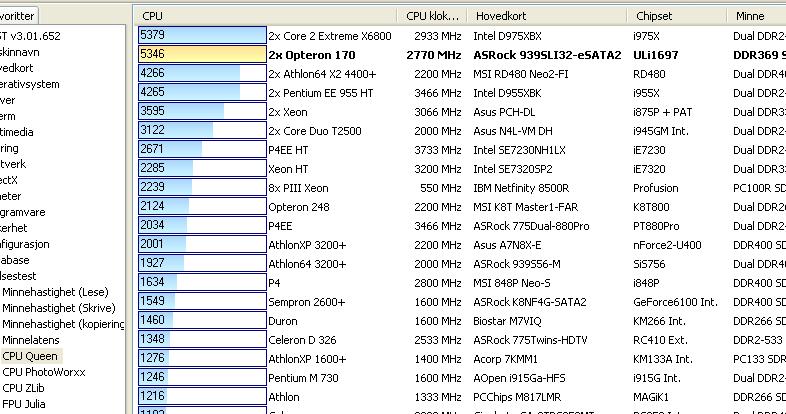
Task: Select the 2x Core Duo T2500 row
Action: [x=315, y=131]
